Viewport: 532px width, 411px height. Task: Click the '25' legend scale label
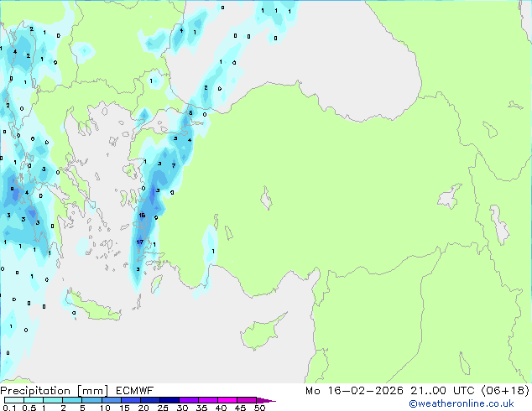(163, 408)
